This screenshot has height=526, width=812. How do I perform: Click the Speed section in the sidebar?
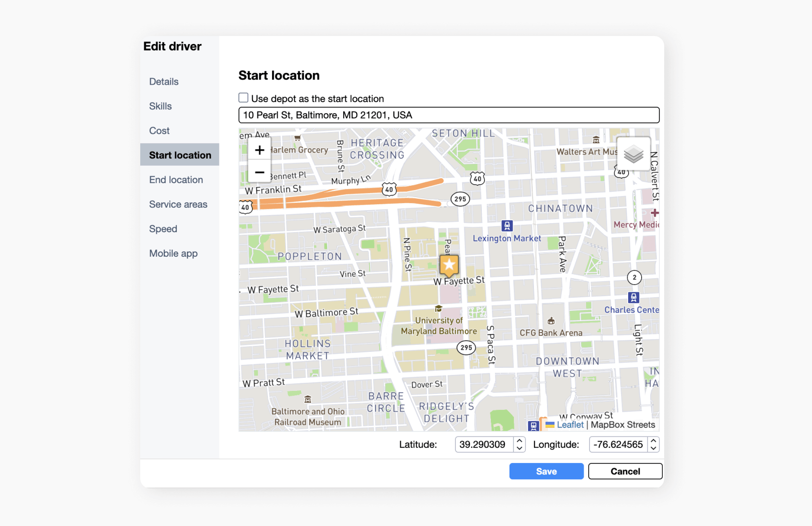(x=163, y=229)
